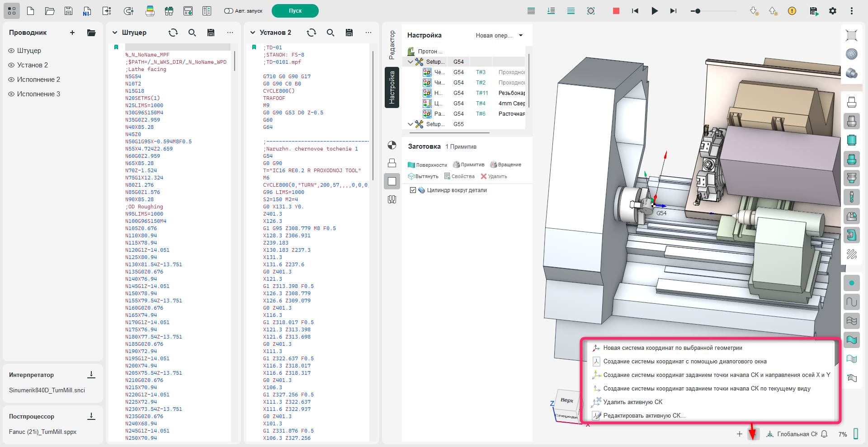Click the search icon in Установ 2 panel
The width and height of the screenshot is (868, 447).
(330, 33)
